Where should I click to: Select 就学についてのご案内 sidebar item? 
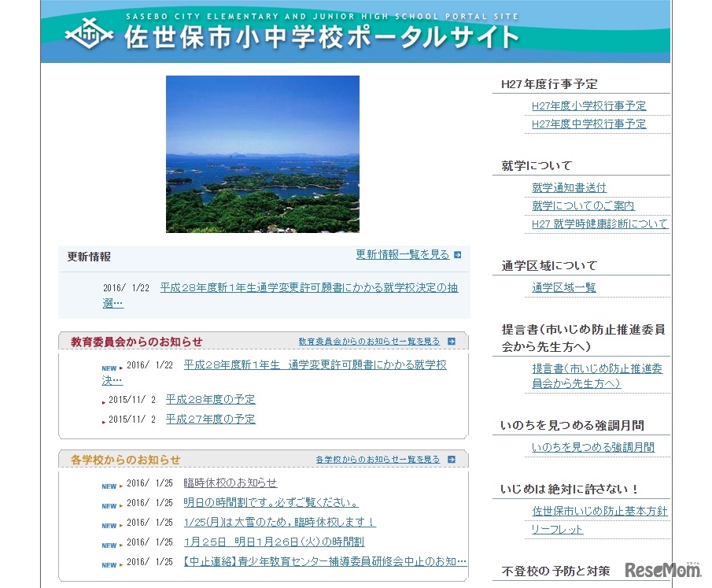tap(583, 206)
